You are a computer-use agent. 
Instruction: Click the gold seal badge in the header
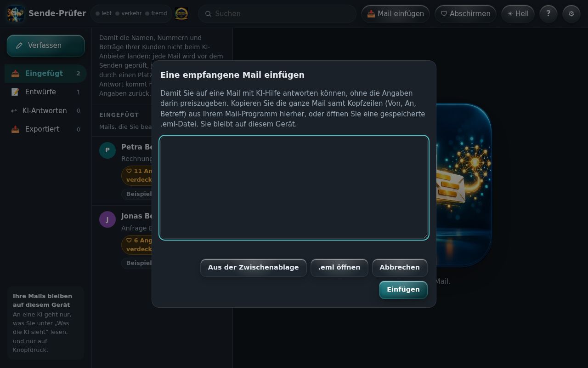(x=181, y=14)
